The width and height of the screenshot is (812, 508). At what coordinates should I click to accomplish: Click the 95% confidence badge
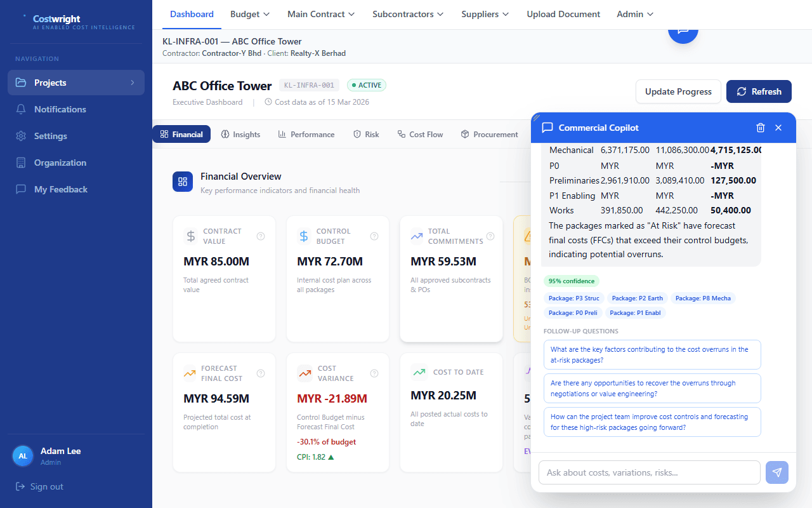coord(572,281)
